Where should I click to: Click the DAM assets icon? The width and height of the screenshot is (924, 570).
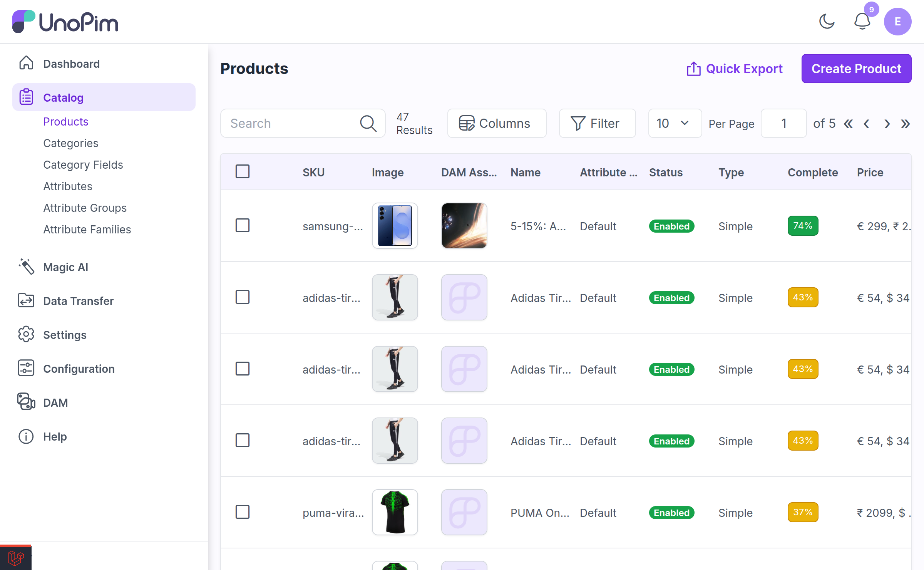click(26, 402)
